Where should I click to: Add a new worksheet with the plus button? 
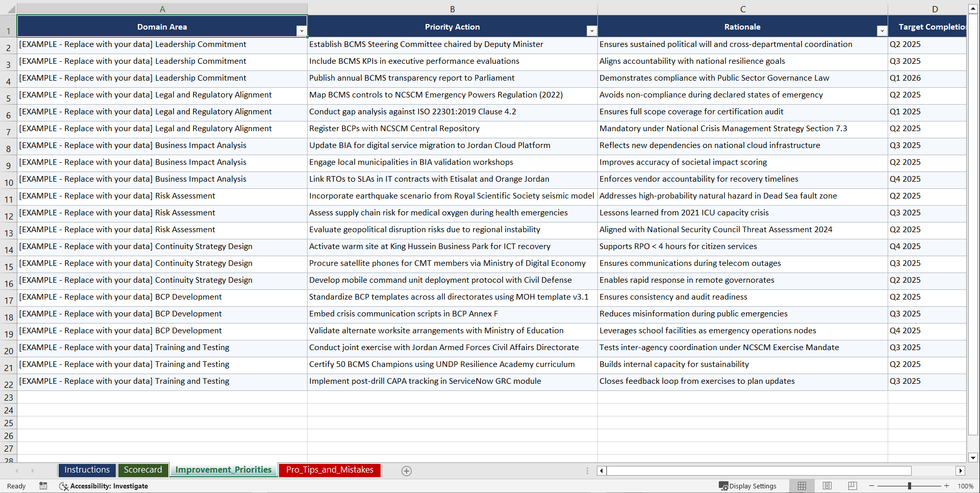407,471
